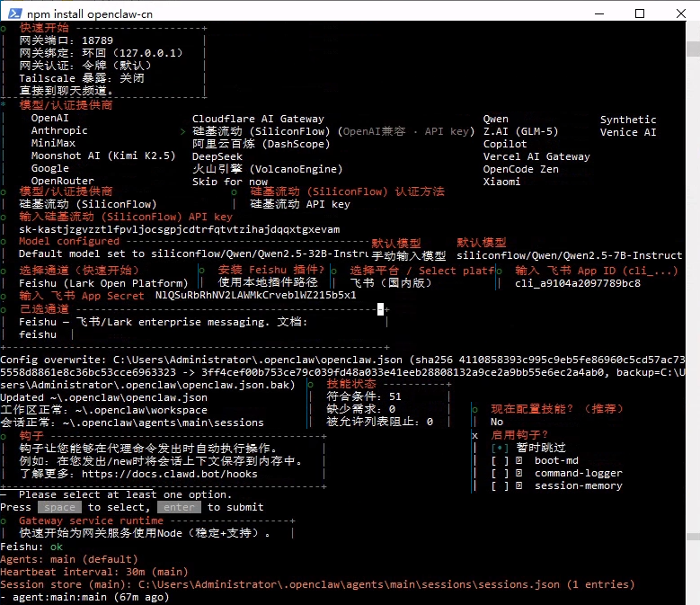Viewport: 700px width, 605px height.
Task: Click the App ID cli_a9104a2097789bc8
Action: (578, 283)
